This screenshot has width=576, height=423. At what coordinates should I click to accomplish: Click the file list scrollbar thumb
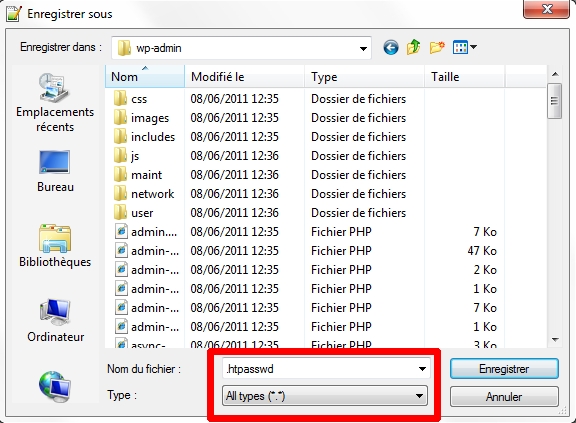click(x=554, y=101)
